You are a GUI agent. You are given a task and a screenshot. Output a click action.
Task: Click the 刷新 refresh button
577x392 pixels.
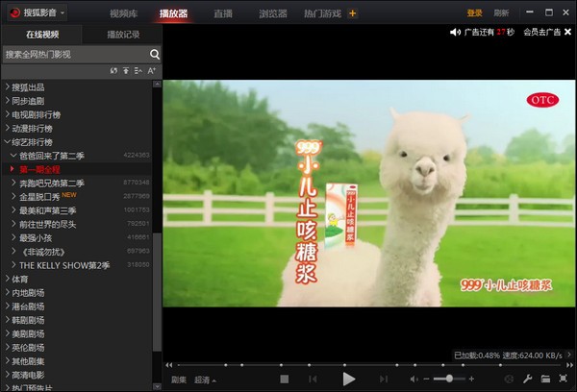click(x=501, y=13)
